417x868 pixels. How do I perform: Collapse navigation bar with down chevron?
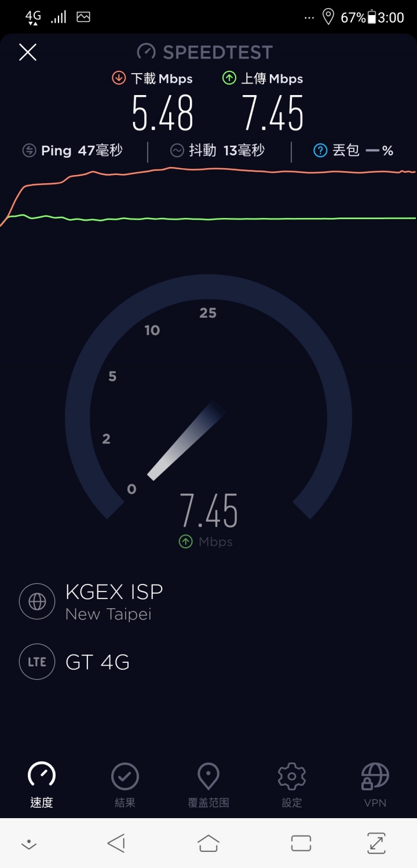coord(28,844)
